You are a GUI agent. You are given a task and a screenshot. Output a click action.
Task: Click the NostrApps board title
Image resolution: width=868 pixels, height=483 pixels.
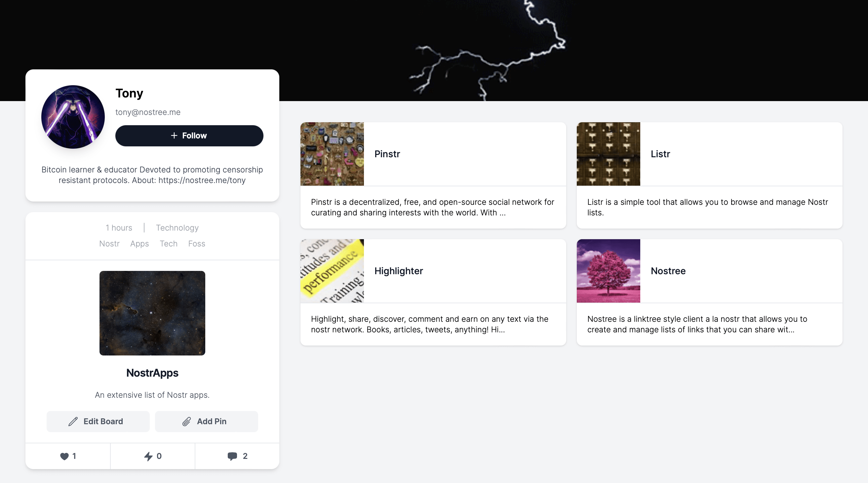click(152, 373)
